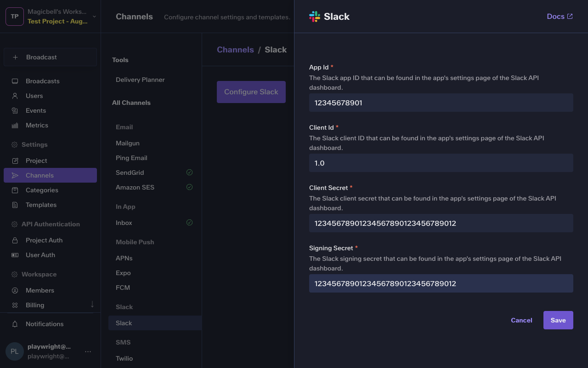
Task: Click the Notifications bell icon
Action: coord(15,324)
